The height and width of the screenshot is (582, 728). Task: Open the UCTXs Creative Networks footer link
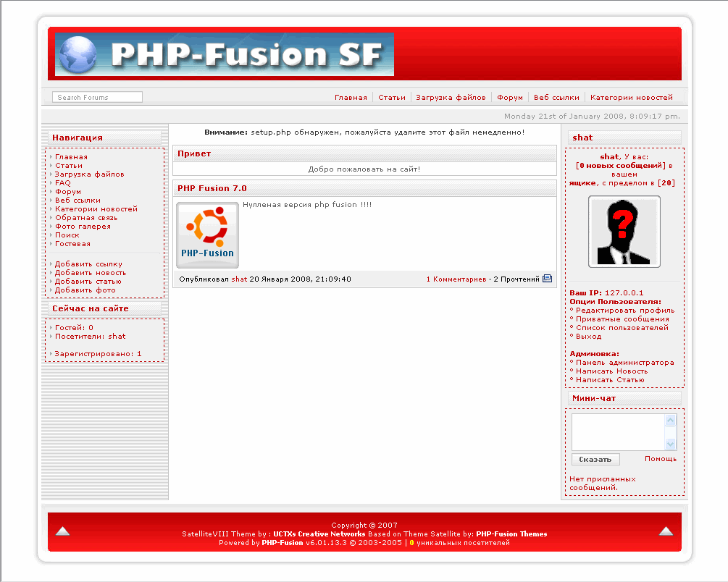click(x=319, y=533)
